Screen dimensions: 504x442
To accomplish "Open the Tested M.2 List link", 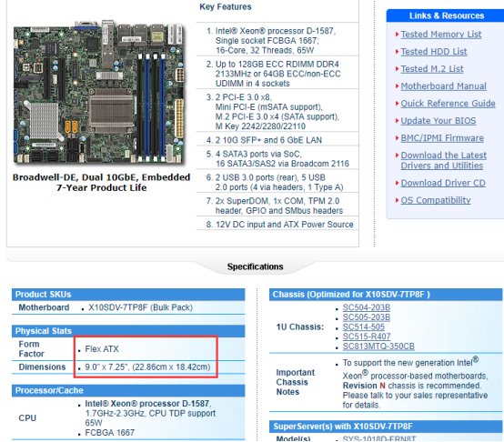I will click(x=432, y=69).
